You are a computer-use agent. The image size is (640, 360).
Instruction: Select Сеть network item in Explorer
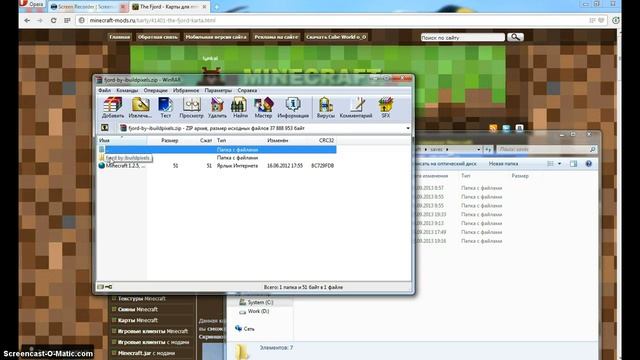coord(245,329)
